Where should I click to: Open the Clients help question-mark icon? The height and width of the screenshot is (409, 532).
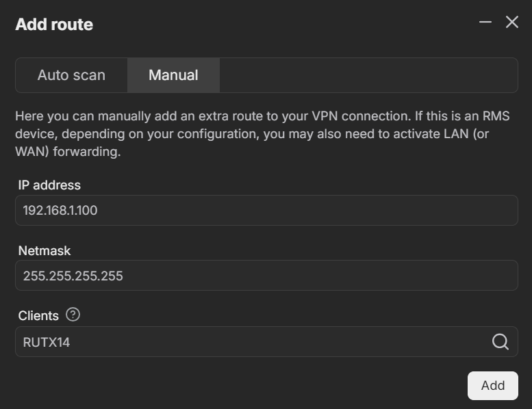pyautogui.click(x=73, y=315)
